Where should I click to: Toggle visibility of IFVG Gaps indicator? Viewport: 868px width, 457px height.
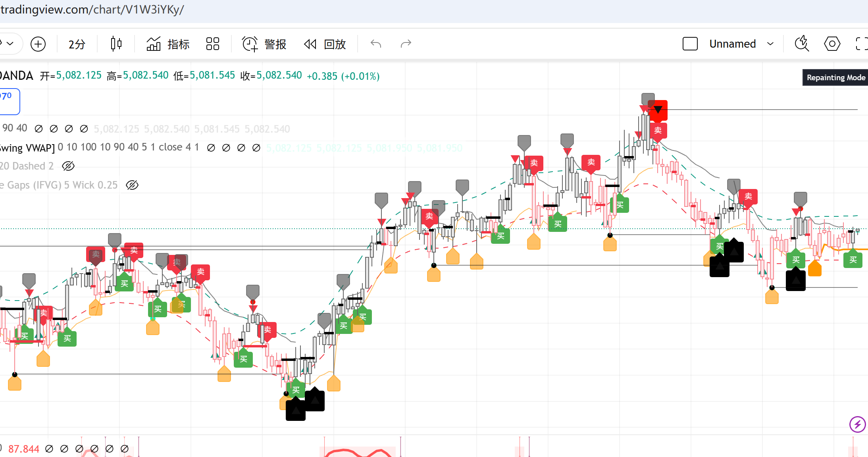132,185
